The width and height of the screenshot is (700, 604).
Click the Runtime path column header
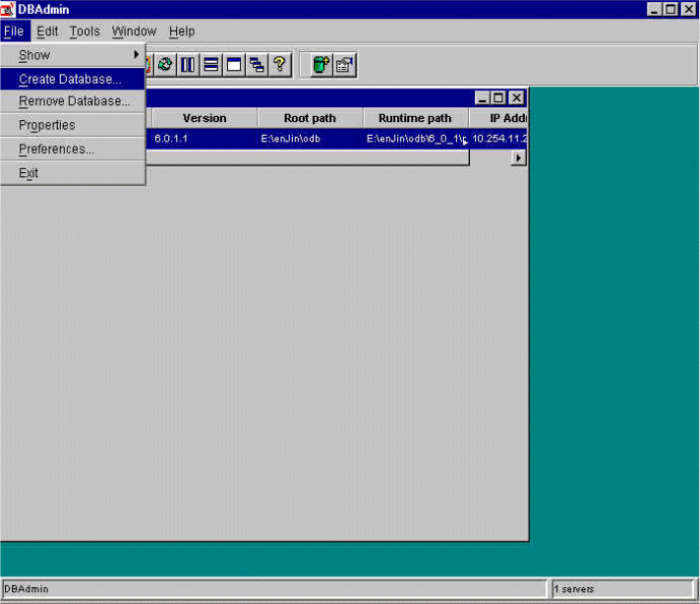point(415,118)
